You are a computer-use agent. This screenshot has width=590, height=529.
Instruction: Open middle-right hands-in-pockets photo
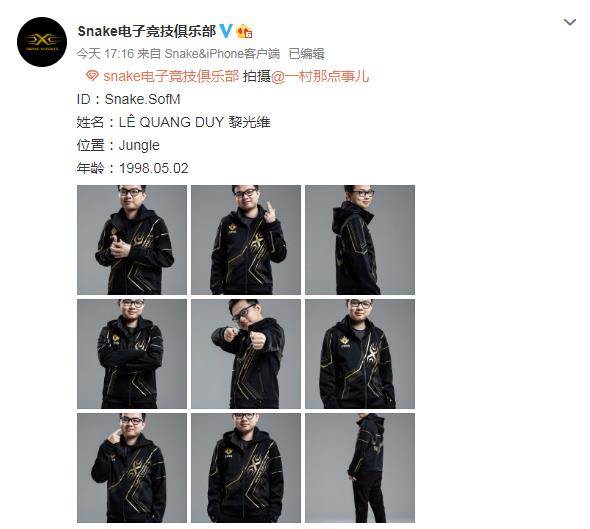[x=360, y=354]
